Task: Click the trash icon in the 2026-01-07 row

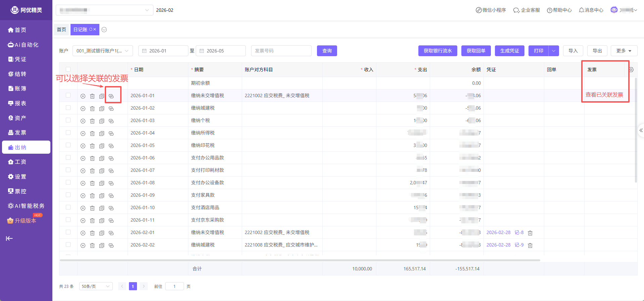Action: (x=92, y=171)
